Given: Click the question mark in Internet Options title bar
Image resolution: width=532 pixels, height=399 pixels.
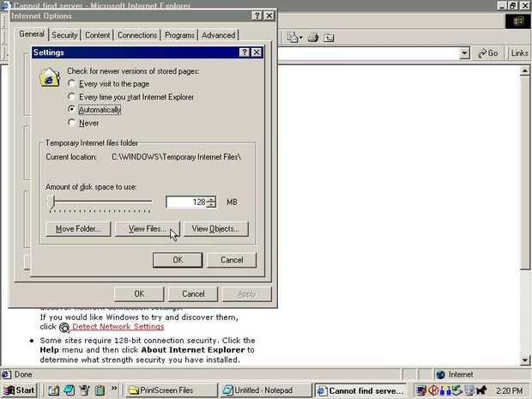Looking at the screenshot, I should click(x=257, y=15).
